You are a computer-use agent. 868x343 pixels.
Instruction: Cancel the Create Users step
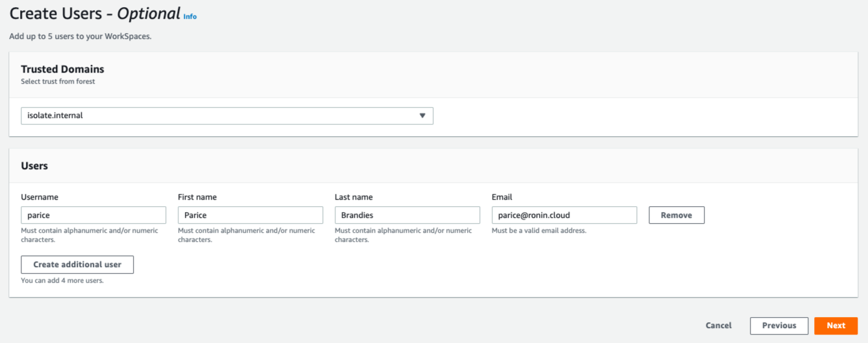point(719,325)
